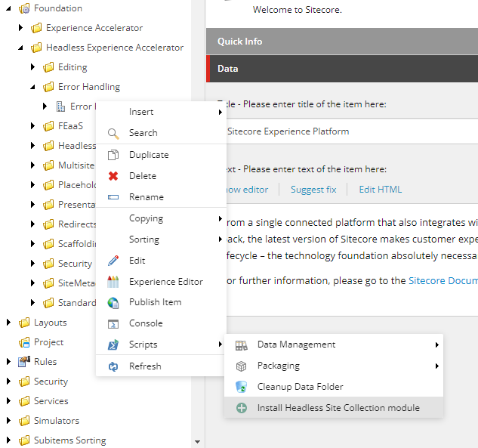The height and width of the screenshot is (448, 478).
Task: Choose Cleanup Data Folder entry
Action: [x=334, y=387]
